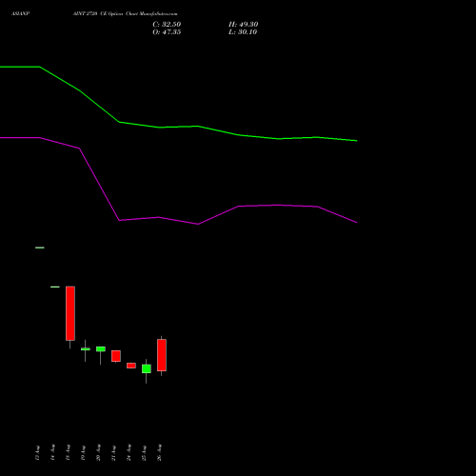Screen dimensions: 476x476
Task: Click the '14 Aug' date axis label
Action: click(52, 453)
